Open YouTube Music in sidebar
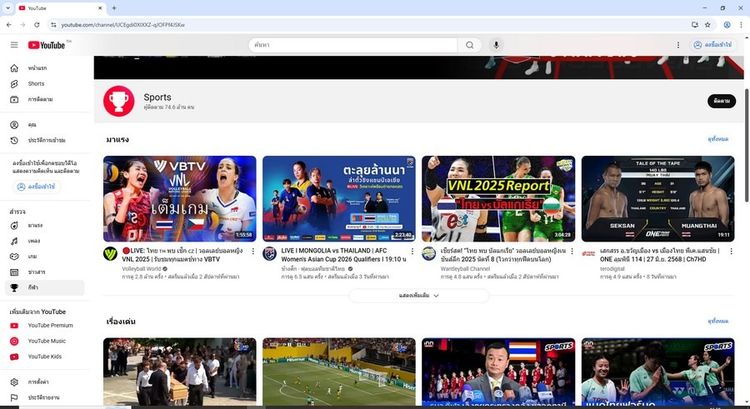 click(x=45, y=341)
